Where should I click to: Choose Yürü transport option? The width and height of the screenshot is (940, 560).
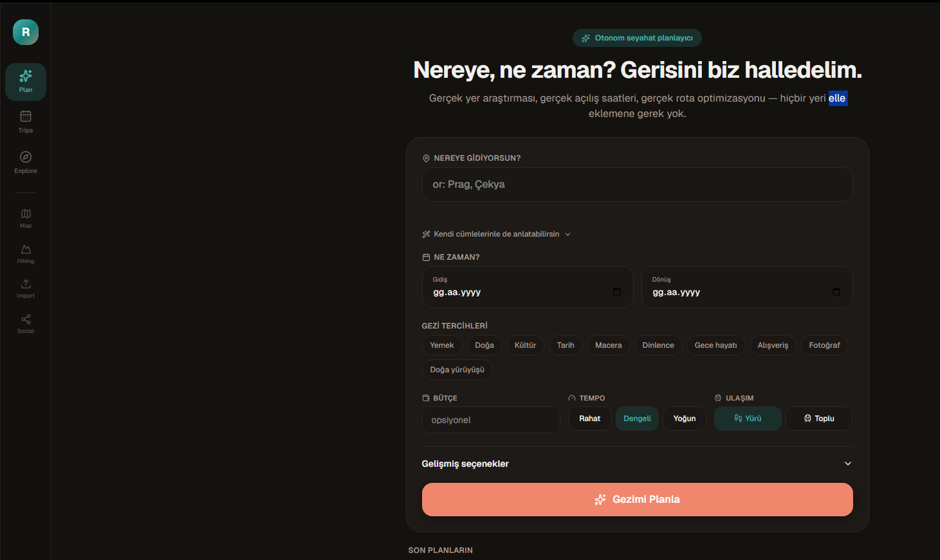748,419
